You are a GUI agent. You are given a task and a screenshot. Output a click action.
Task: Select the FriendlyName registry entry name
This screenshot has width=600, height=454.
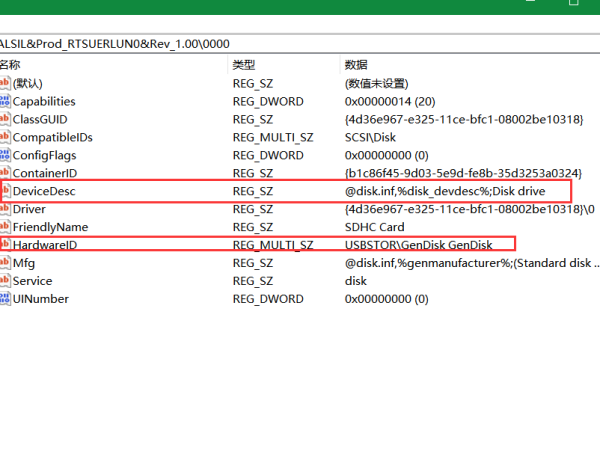coord(50,227)
